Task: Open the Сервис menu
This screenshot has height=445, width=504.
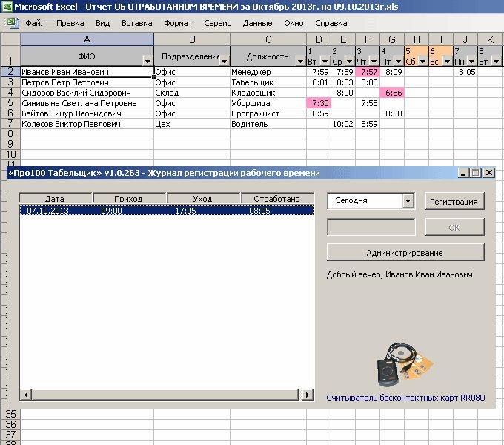Action: (217, 24)
